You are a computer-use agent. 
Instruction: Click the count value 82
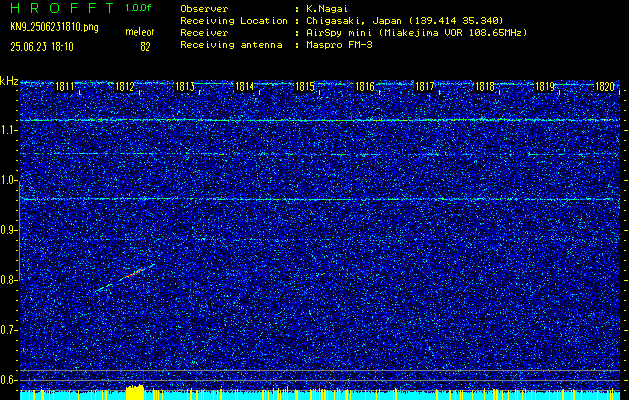[145, 47]
